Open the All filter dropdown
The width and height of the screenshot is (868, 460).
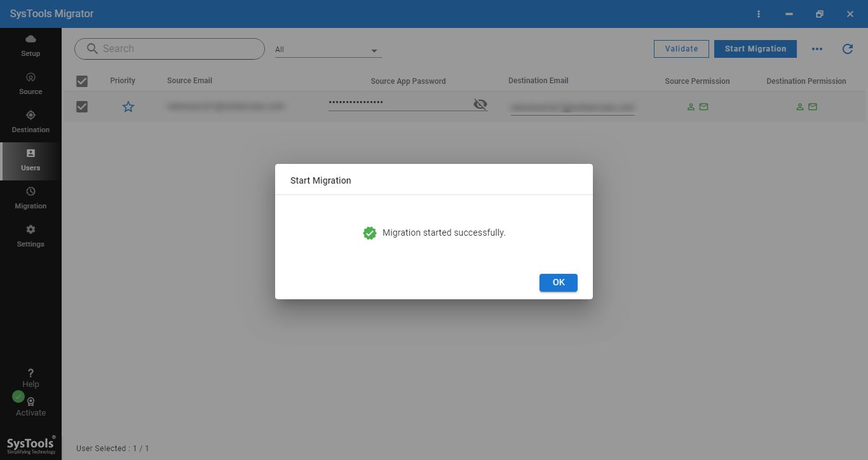pyautogui.click(x=327, y=48)
